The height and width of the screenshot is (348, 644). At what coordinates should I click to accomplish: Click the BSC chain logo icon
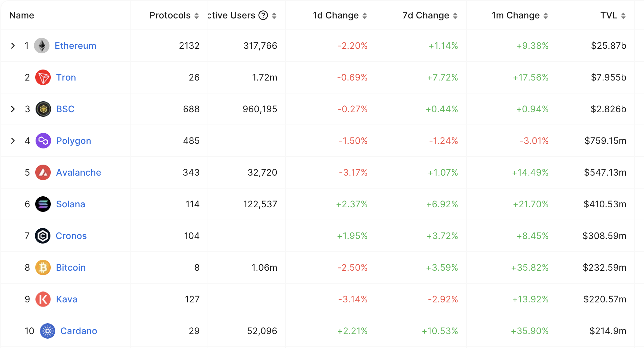point(43,109)
